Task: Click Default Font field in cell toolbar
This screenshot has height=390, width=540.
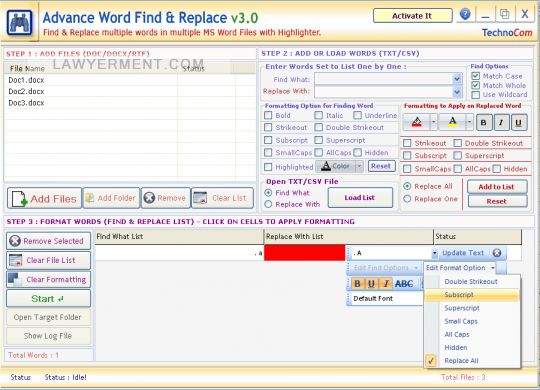Action: click(386, 298)
